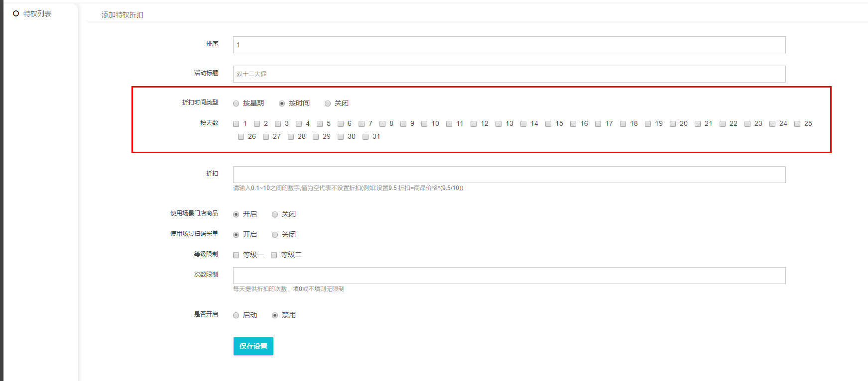This screenshot has width=868, height=381.
Task: Check the 等级二 checkbox
Action: pos(274,255)
